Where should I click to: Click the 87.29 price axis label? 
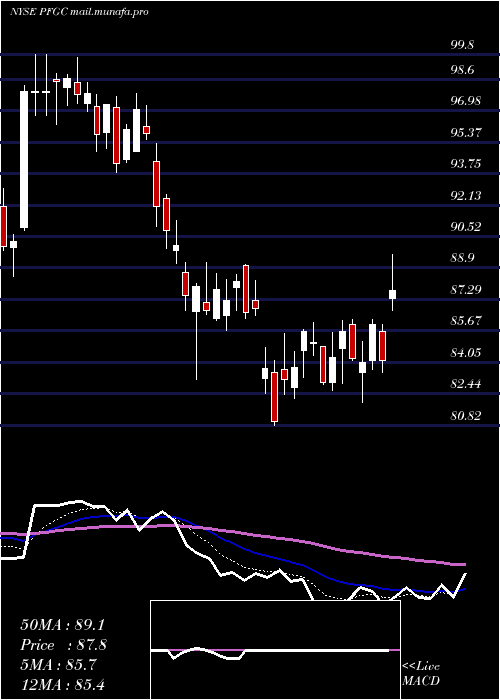point(466,290)
